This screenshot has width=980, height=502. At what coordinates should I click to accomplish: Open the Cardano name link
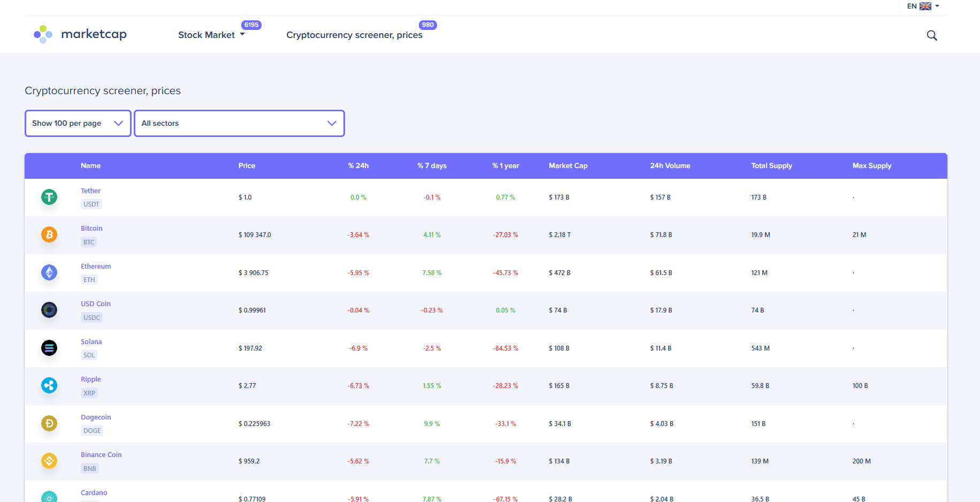tap(94, 492)
